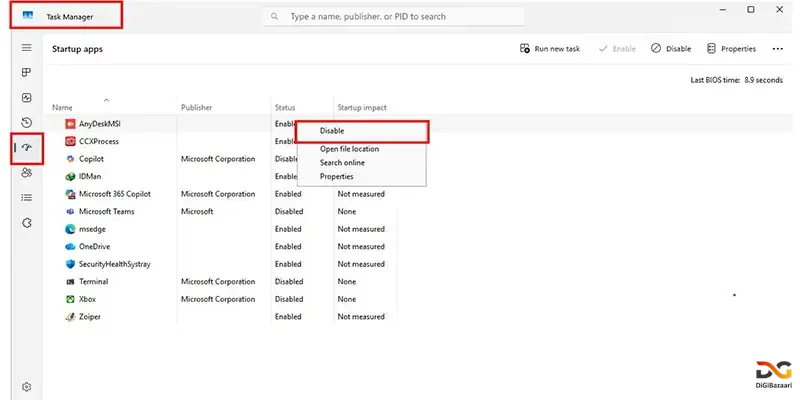Click the Run new task button
This screenshot has height=400, width=800.
(x=550, y=49)
